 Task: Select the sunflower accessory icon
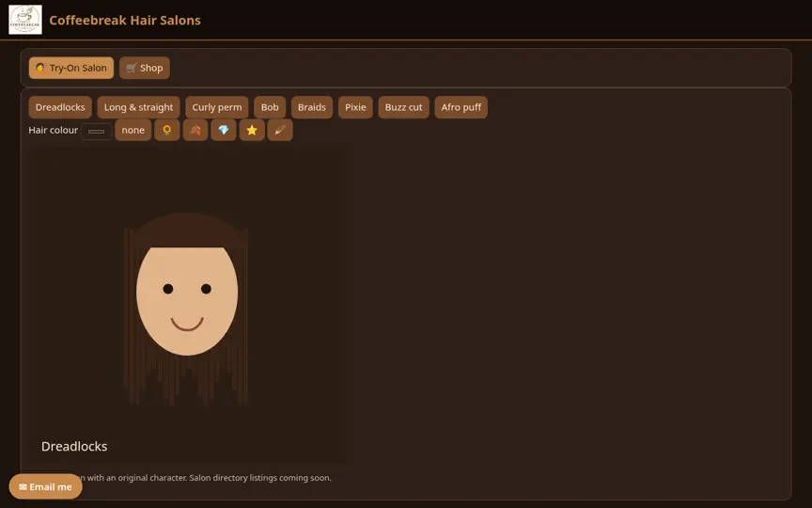click(x=166, y=130)
